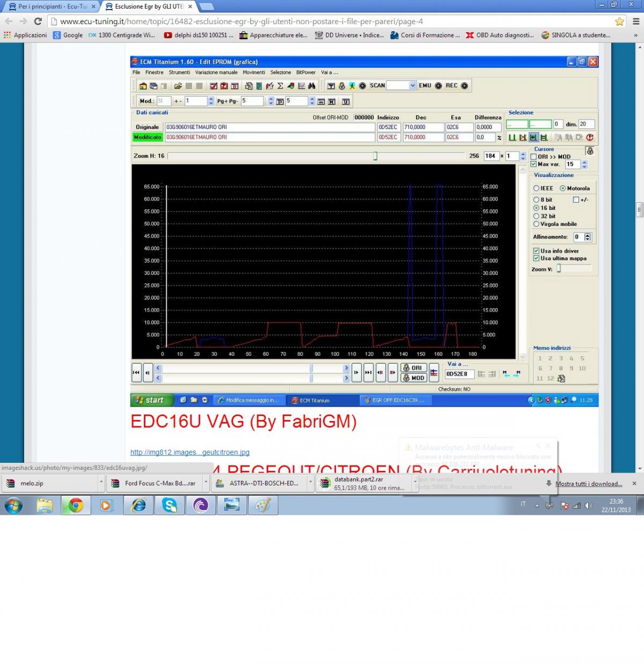Click the padlock icon in the scan toolbar

coord(342,86)
